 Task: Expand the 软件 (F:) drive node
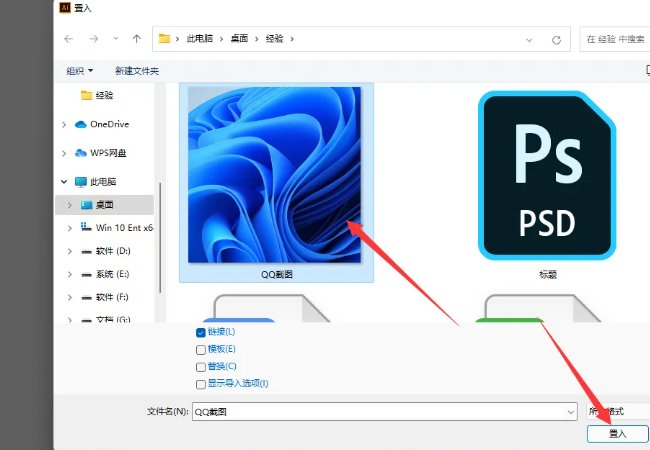click(x=69, y=298)
